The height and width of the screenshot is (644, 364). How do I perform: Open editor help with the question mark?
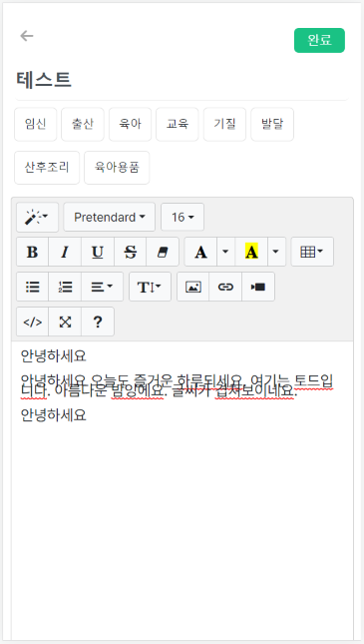pyautogui.click(x=98, y=322)
